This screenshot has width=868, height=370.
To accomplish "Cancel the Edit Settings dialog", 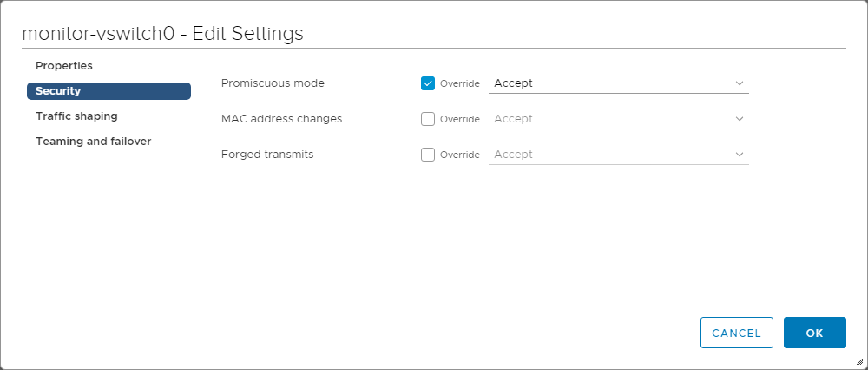I will click(x=736, y=333).
